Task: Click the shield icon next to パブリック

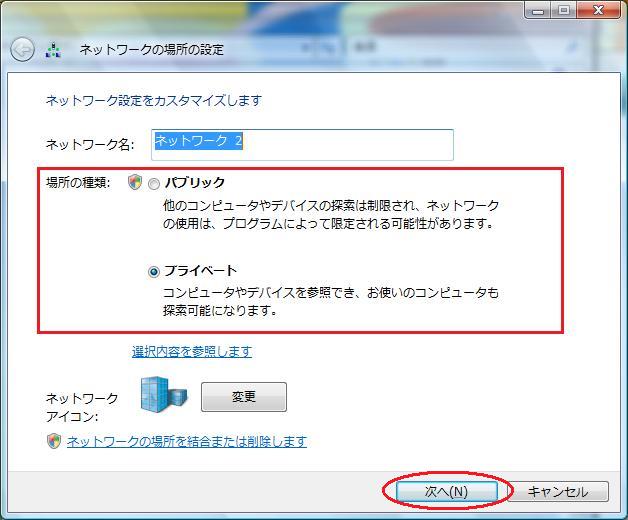Action: click(135, 183)
